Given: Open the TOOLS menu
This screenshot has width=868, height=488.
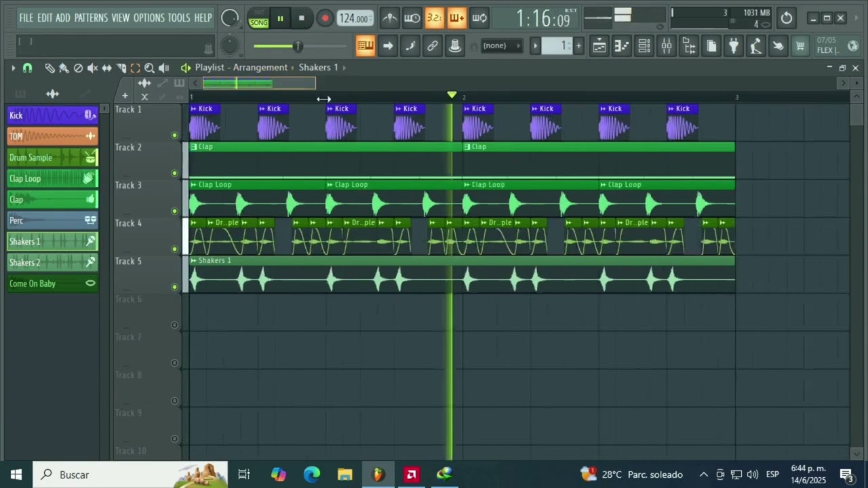Looking at the screenshot, I should 179,18.
